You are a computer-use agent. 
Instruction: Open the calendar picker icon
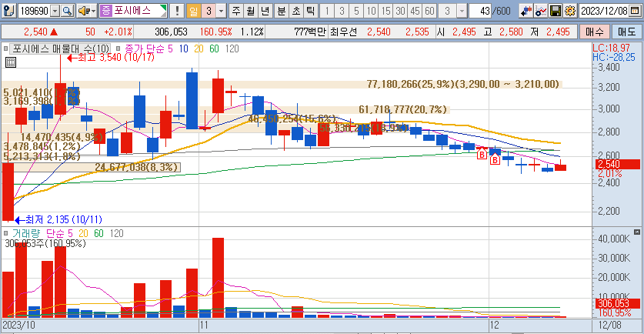click(x=635, y=11)
